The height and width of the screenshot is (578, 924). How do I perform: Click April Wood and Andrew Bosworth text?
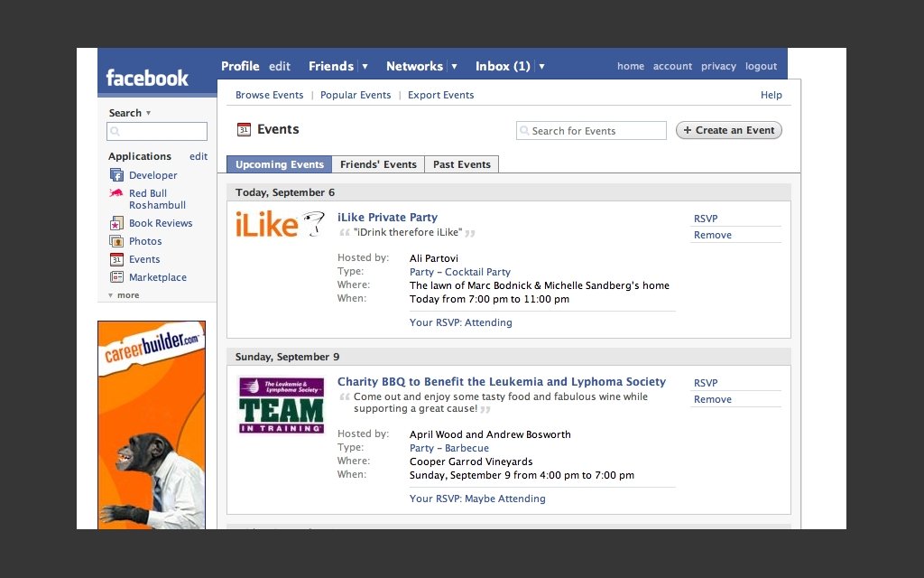(x=490, y=434)
